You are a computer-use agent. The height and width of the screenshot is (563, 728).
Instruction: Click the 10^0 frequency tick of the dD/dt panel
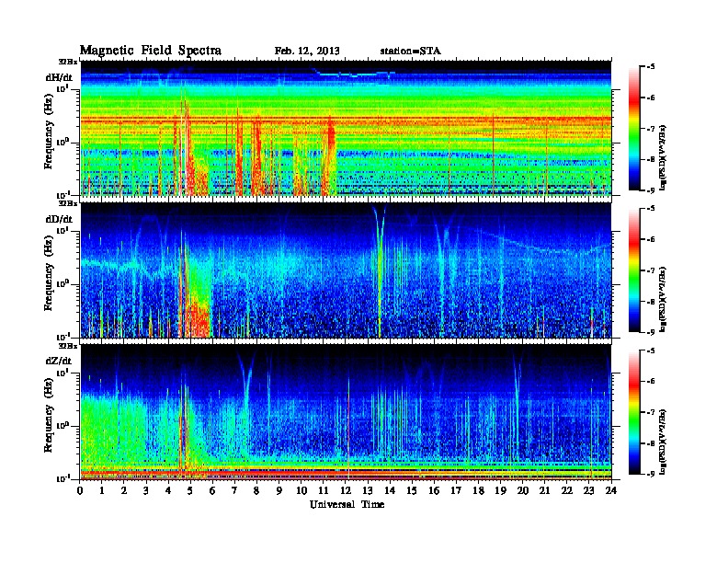63,284
